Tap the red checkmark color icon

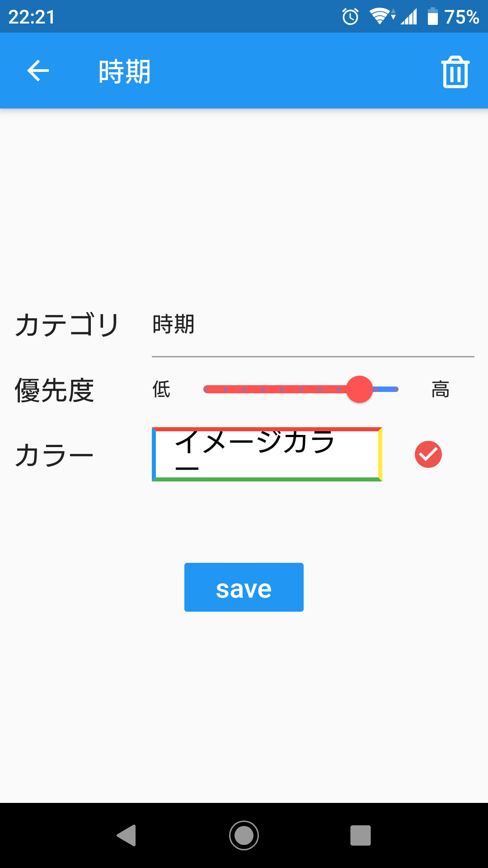click(428, 454)
